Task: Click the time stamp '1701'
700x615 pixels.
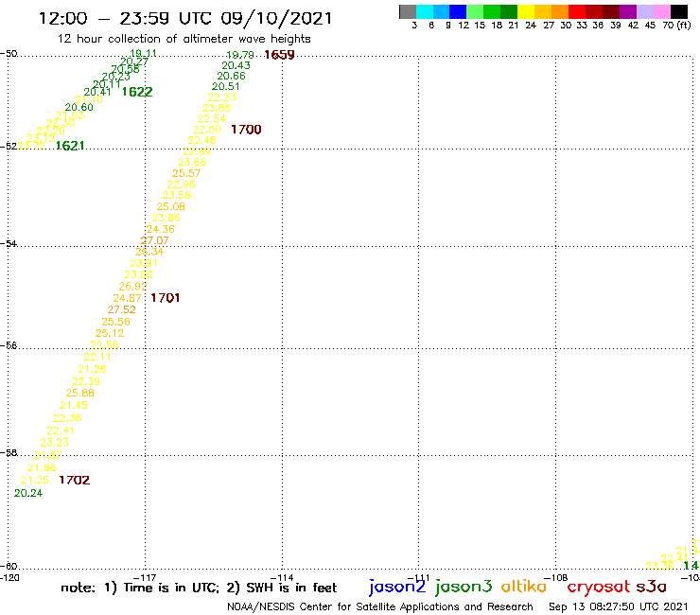Action: pyautogui.click(x=166, y=298)
